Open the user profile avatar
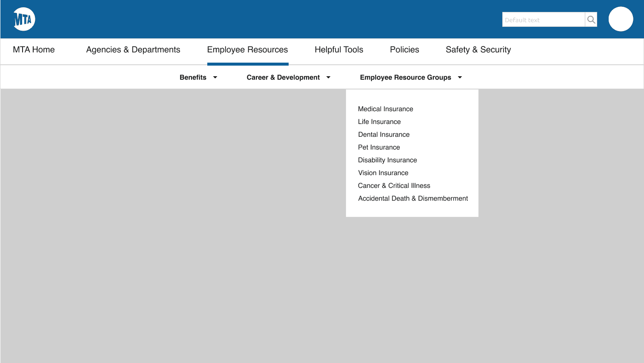The image size is (644, 363). point(621,19)
